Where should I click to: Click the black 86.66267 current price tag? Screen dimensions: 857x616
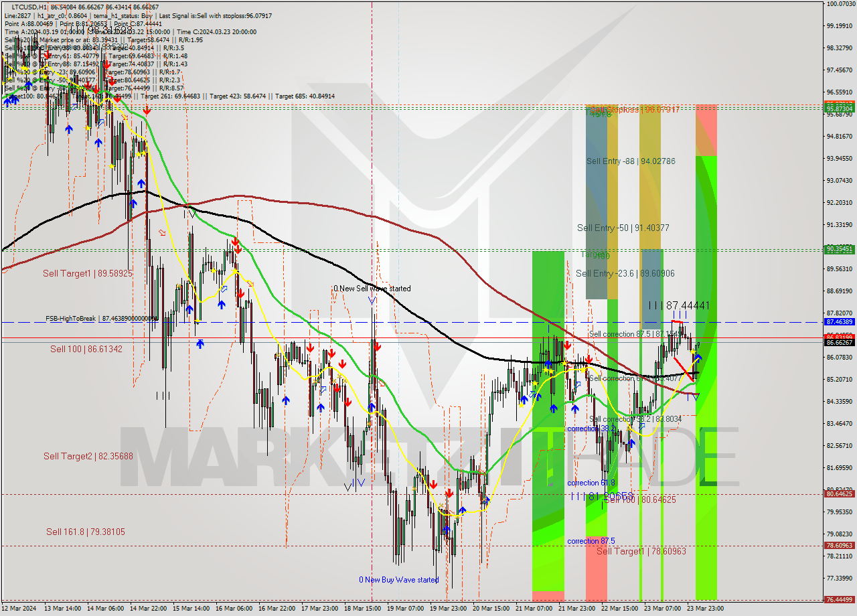click(840, 343)
